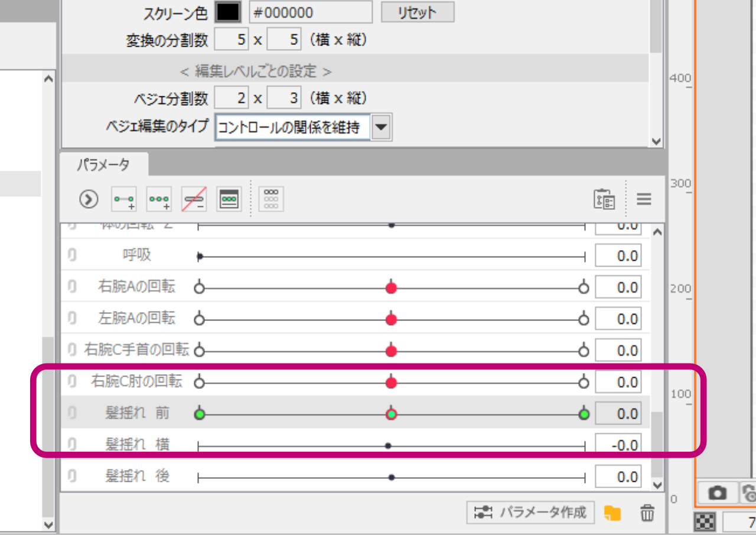Click the 編集レベルごとの設定 section header
The width and height of the screenshot is (756, 535).
[255, 72]
